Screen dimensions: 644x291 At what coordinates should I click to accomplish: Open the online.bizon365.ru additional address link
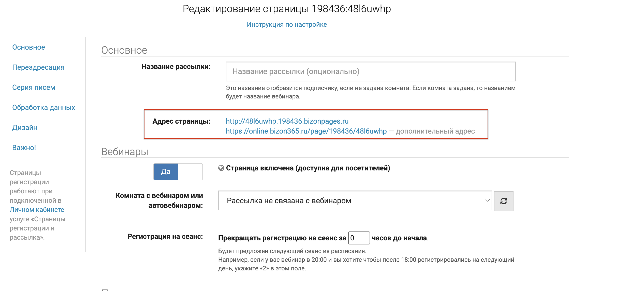[306, 131]
